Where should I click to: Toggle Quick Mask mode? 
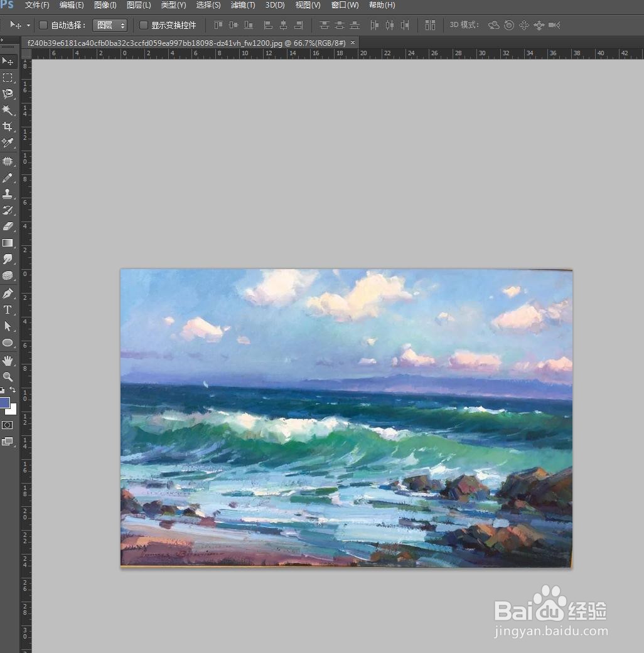(8, 425)
